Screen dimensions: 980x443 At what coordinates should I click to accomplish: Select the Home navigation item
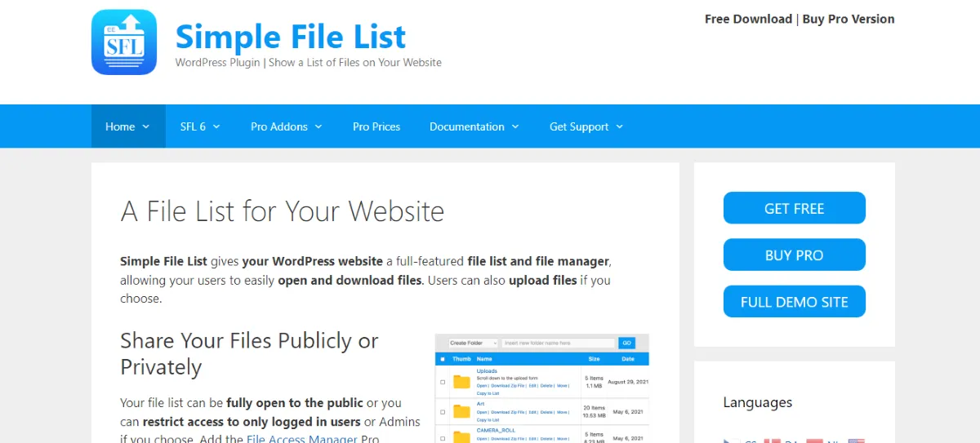[127, 126]
